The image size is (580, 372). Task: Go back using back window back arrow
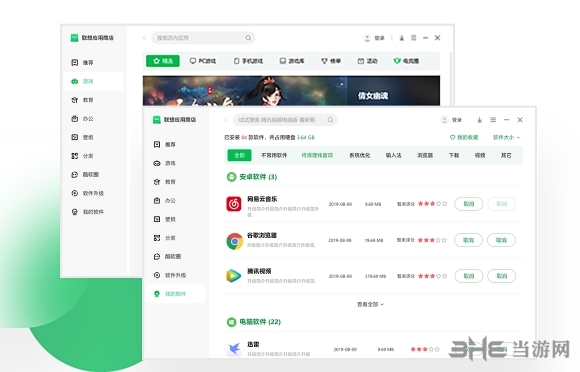pos(144,38)
